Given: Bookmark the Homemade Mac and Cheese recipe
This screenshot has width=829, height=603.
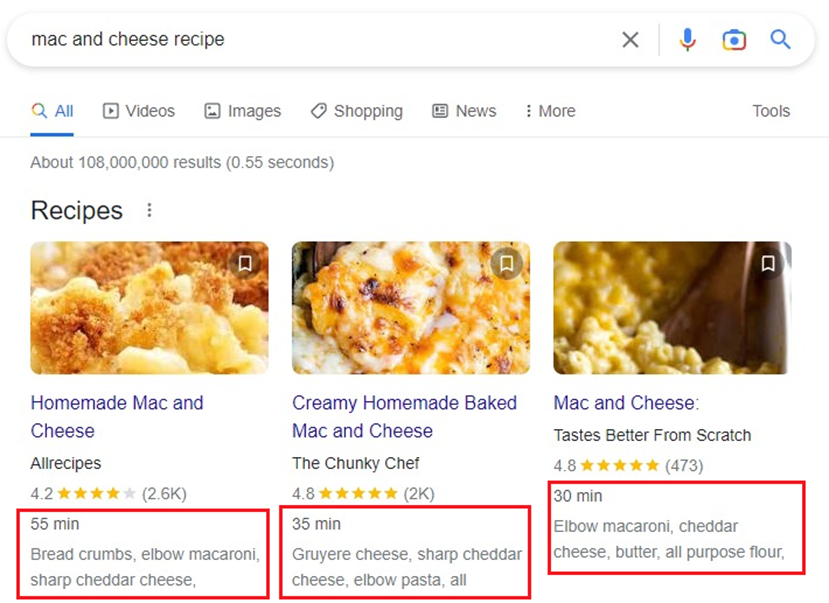Looking at the screenshot, I should click(x=245, y=264).
